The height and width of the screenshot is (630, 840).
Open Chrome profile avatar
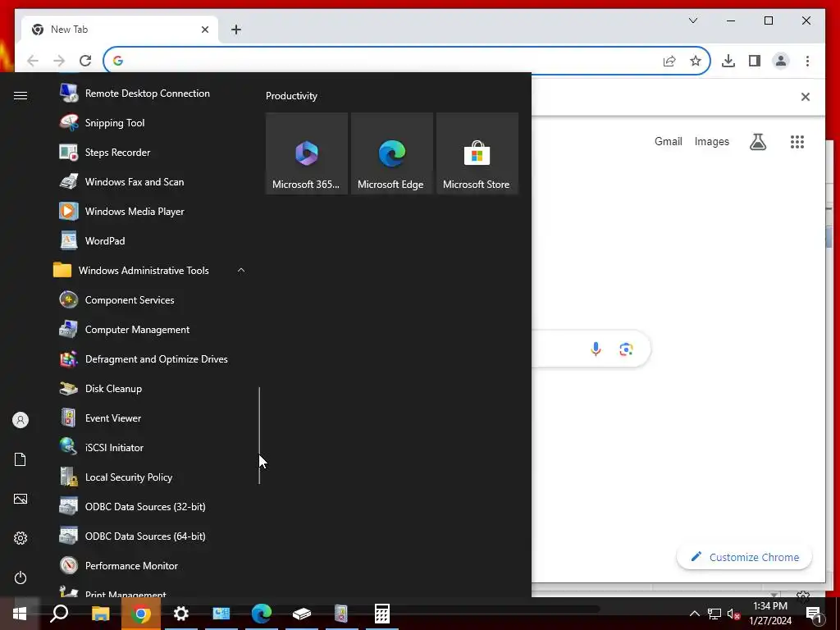point(781,61)
